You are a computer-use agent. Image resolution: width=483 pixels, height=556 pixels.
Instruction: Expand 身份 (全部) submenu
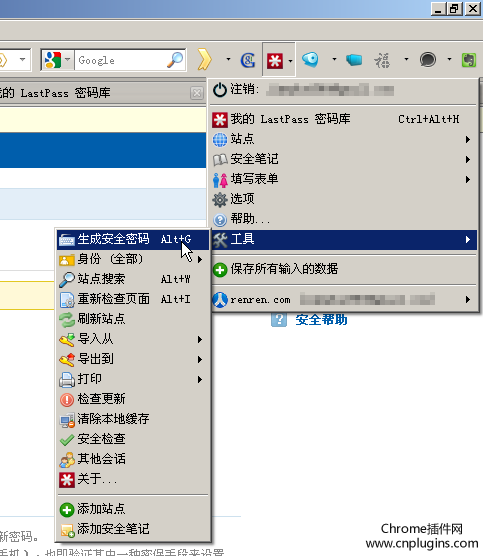tap(133, 259)
